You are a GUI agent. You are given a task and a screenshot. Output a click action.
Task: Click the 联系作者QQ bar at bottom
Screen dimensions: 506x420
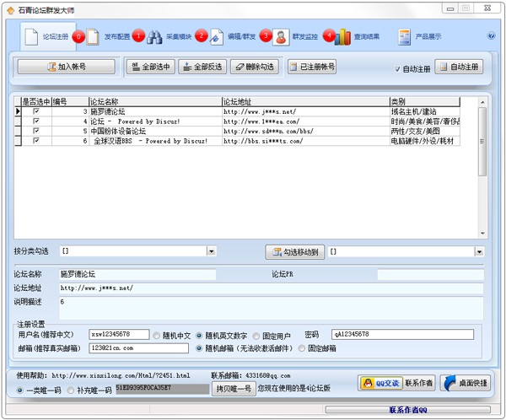(x=408, y=410)
